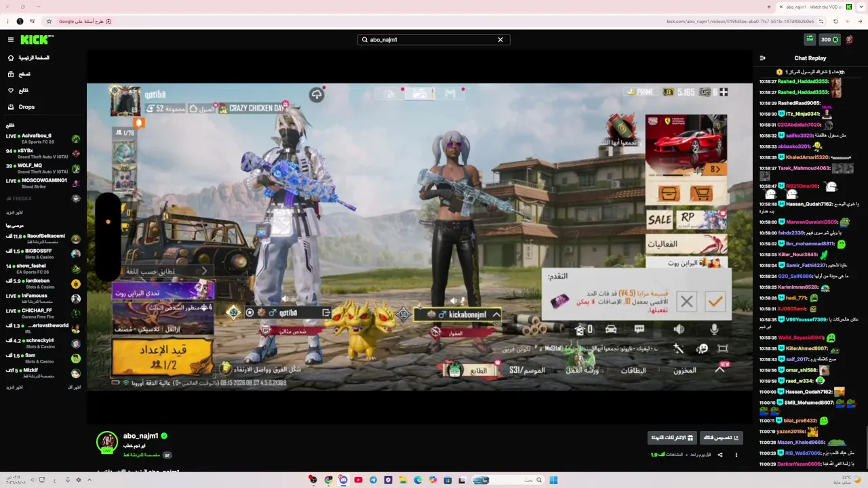This screenshot has height=488, width=868.
Task: Click the plus icon beside UC balance
Action: (724, 92)
